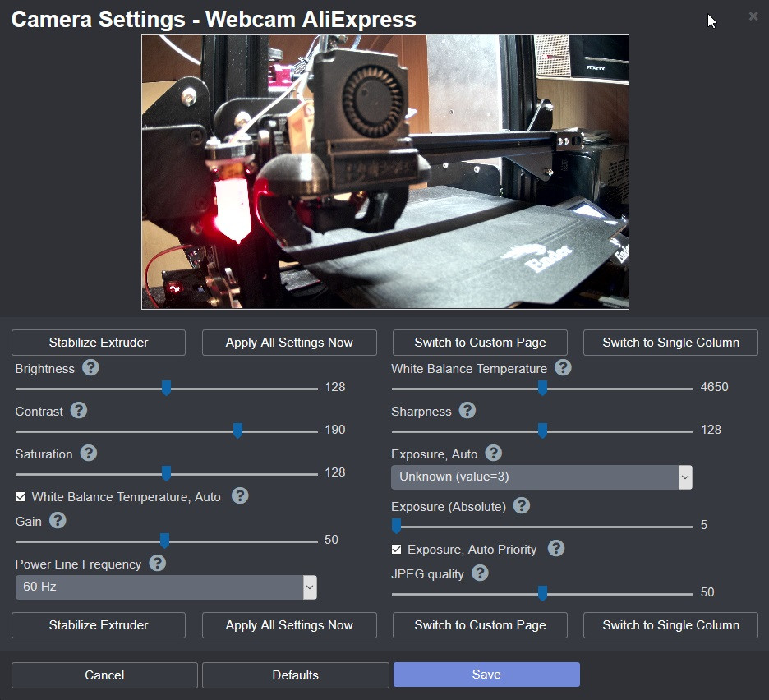Image resolution: width=769 pixels, height=700 pixels.
Task: Click the White Balance Temperature slider help icon
Action: click(x=563, y=368)
